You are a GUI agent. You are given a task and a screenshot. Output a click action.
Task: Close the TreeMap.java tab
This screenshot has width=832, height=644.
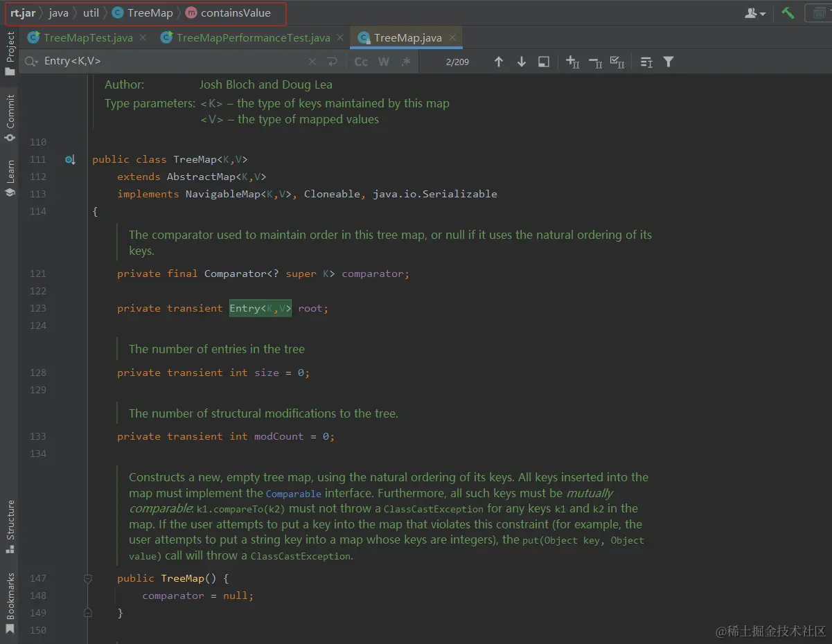tap(452, 37)
